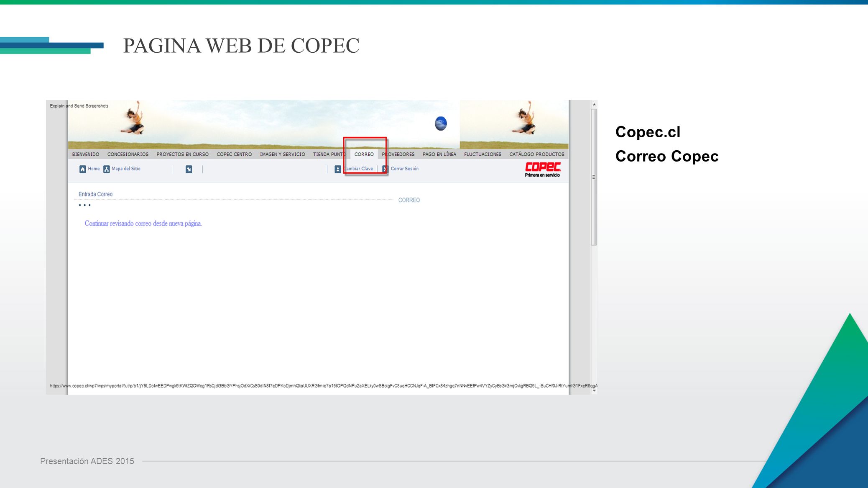The width and height of the screenshot is (868, 488).
Task: Click Cerrar Sesión to log out
Action: click(405, 169)
